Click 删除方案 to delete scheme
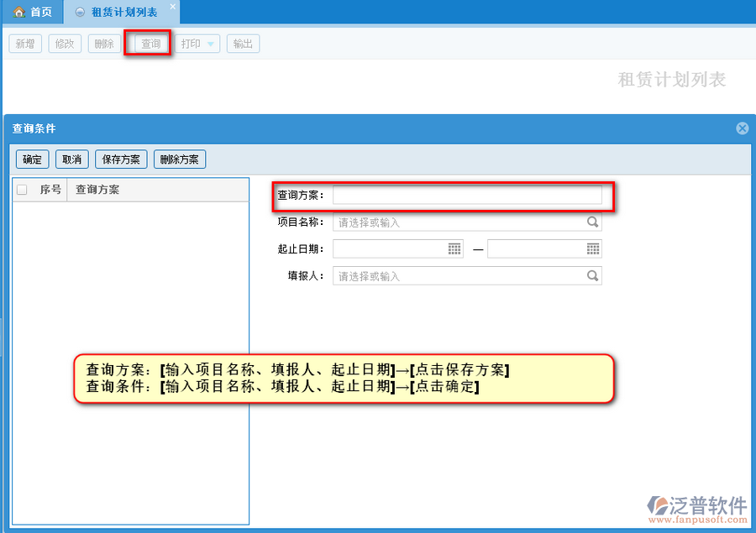756x533 pixels. [180, 159]
